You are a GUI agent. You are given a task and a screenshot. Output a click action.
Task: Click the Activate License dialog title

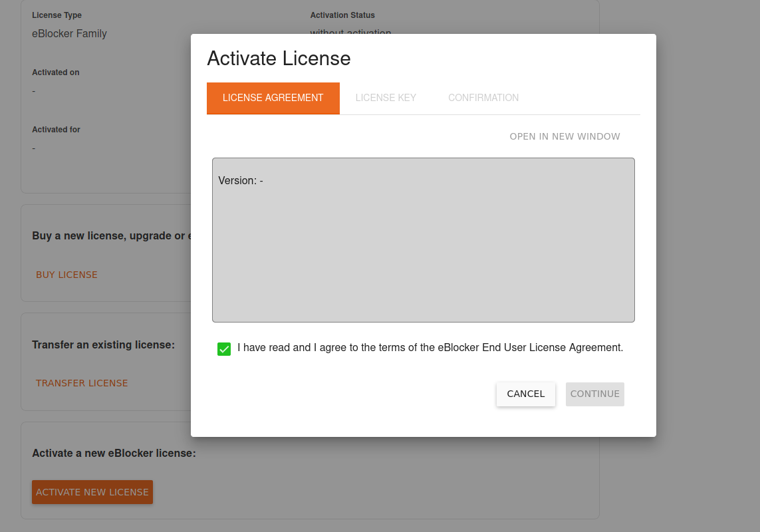[x=279, y=59]
